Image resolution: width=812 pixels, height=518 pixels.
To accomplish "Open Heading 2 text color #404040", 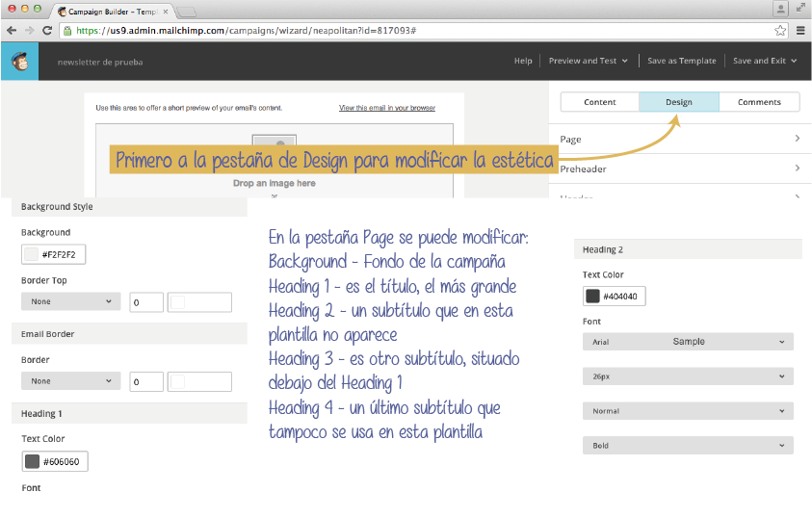I will [x=615, y=296].
